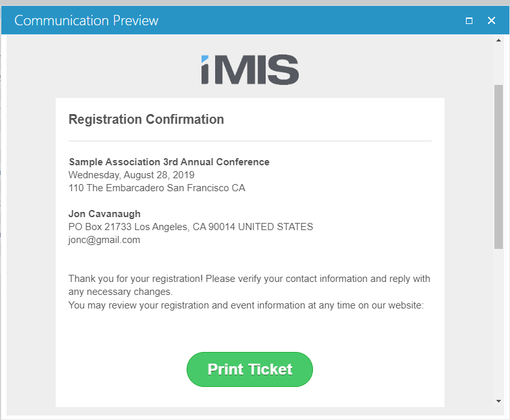Viewport: 510px width, 420px height.
Task: Click the Thank you for your registration paragraph
Action: (x=249, y=285)
